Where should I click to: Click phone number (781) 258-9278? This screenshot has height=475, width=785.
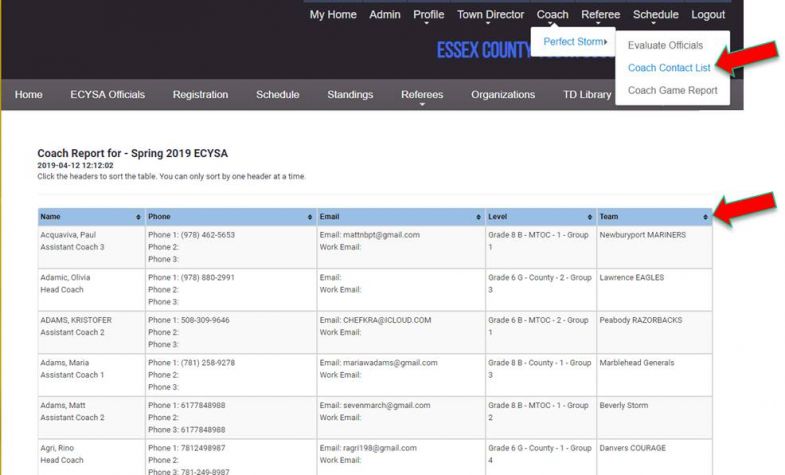(x=208, y=362)
